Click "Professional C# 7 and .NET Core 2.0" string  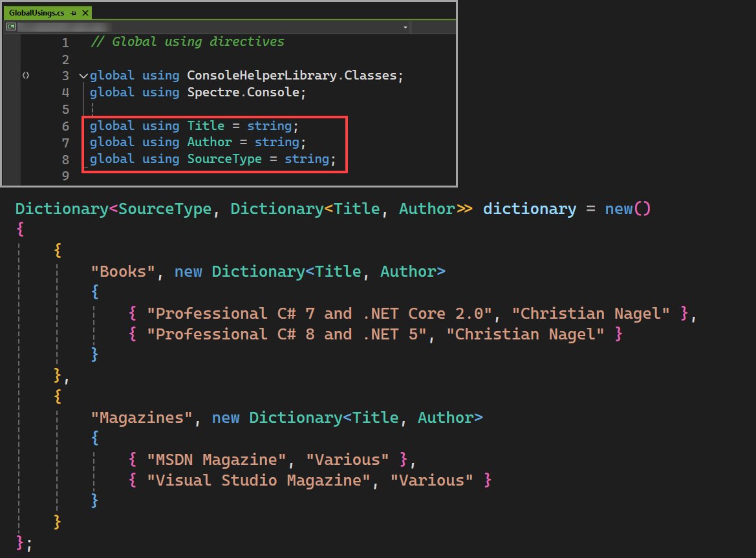click(x=319, y=314)
